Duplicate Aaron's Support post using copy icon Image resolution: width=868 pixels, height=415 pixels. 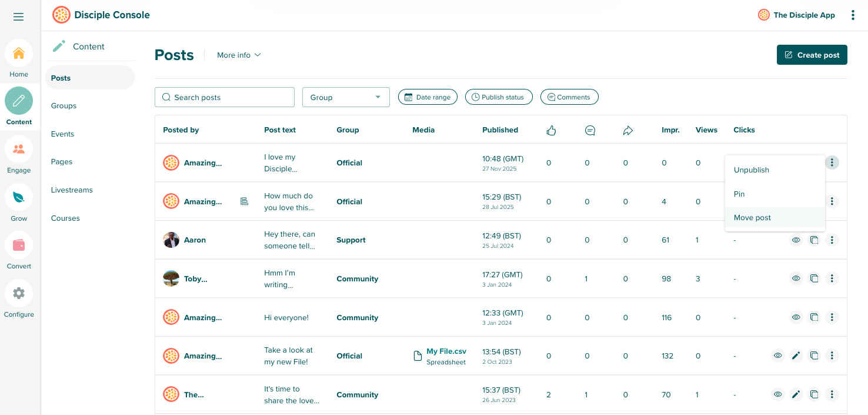[814, 240]
